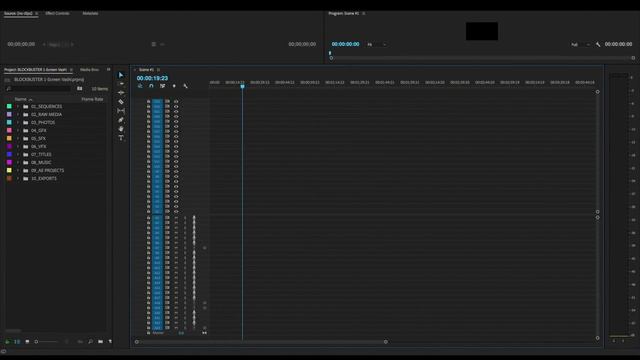Viewport: 640px width, 360px height.
Task: Toggle sync lock on topmost video track
Action: 167,101
